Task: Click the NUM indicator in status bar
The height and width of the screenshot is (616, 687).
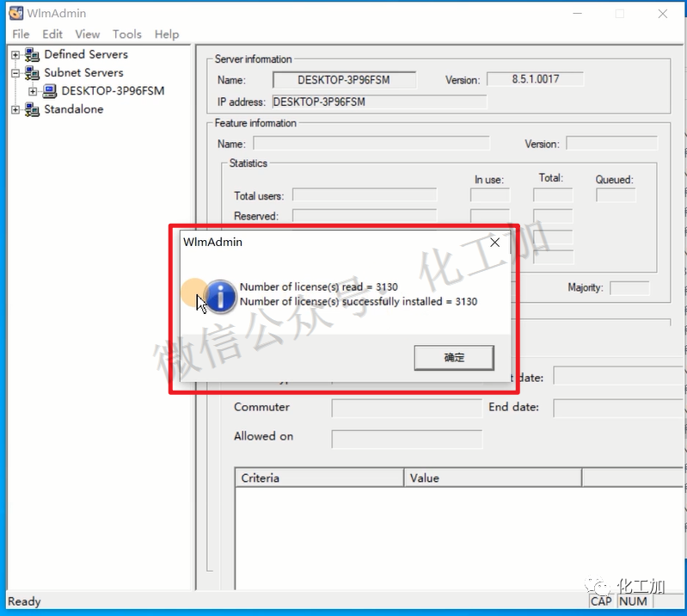Action: (633, 601)
